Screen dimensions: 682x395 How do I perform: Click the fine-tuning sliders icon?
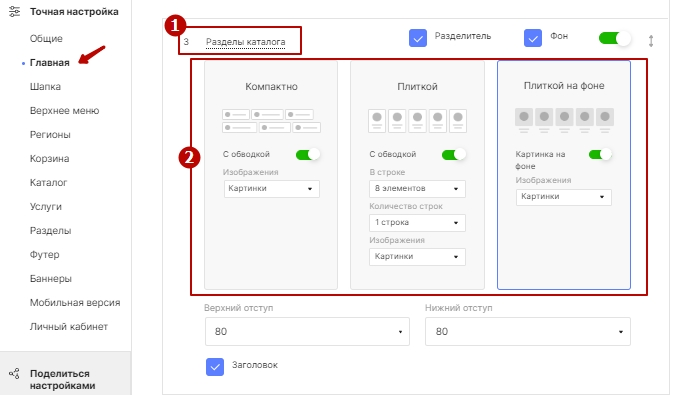point(15,11)
